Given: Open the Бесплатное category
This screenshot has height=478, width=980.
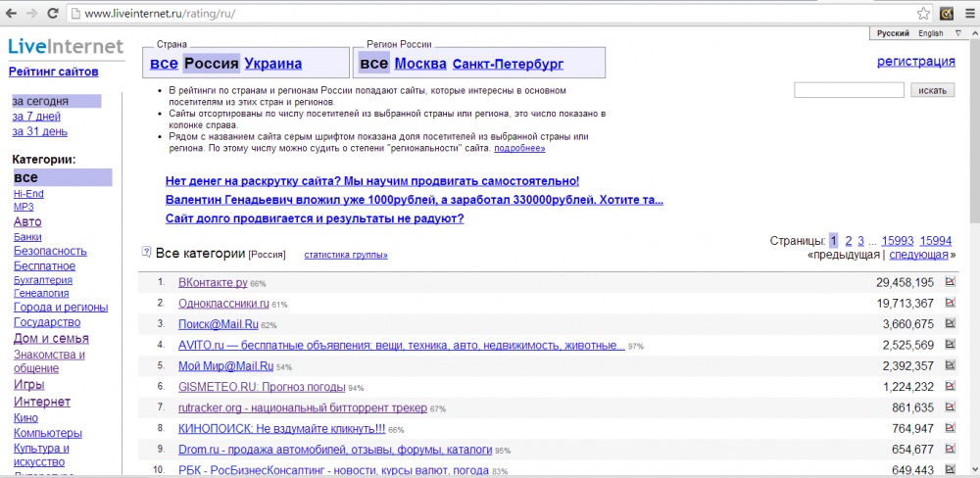Looking at the screenshot, I should click(x=44, y=266).
